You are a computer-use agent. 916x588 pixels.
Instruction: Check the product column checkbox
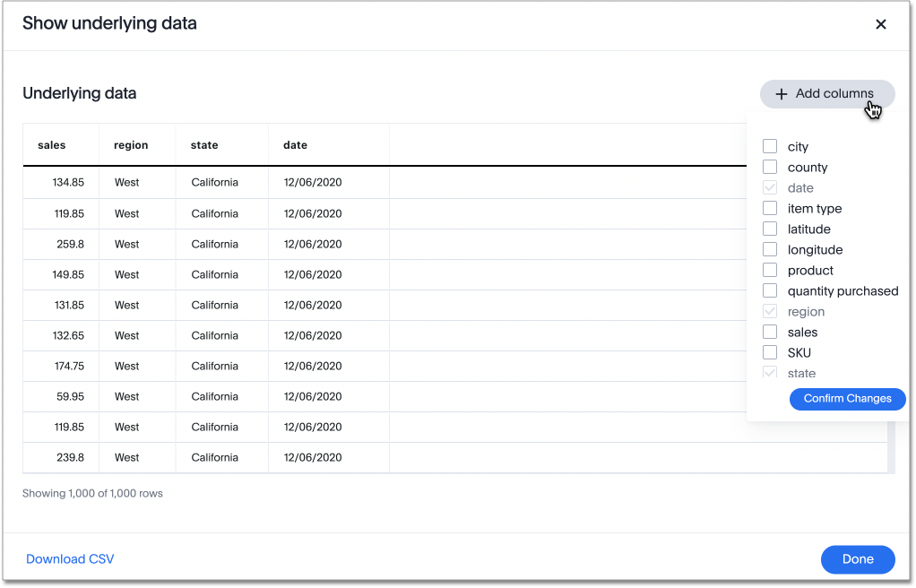(769, 270)
